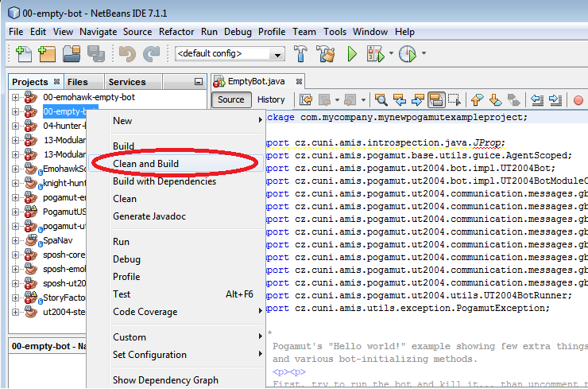Click the Find Selection magnifier icon
Image resolution: width=588 pixels, height=389 pixels.
pyautogui.click(x=381, y=100)
